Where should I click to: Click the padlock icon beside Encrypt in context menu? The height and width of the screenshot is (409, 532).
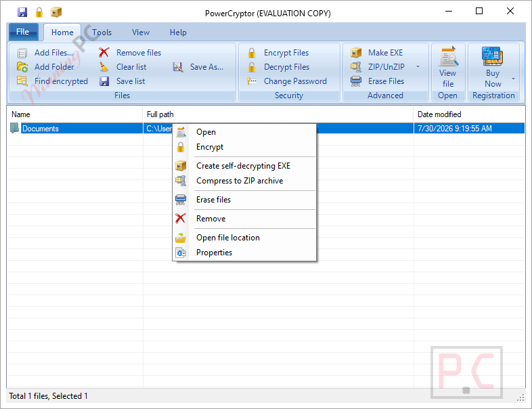[x=181, y=147]
